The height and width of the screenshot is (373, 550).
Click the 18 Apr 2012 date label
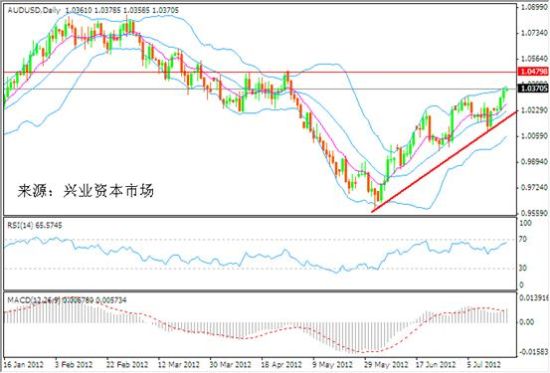[x=282, y=364]
